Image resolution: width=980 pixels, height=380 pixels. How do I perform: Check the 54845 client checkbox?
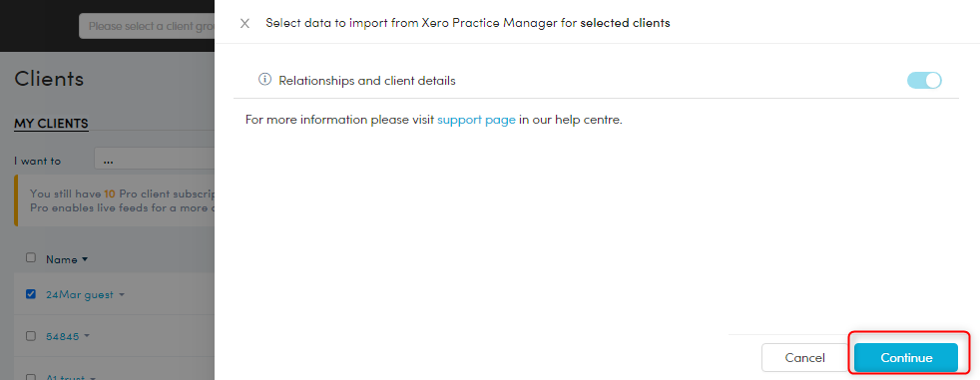pyautogui.click(x=31, y=336)
